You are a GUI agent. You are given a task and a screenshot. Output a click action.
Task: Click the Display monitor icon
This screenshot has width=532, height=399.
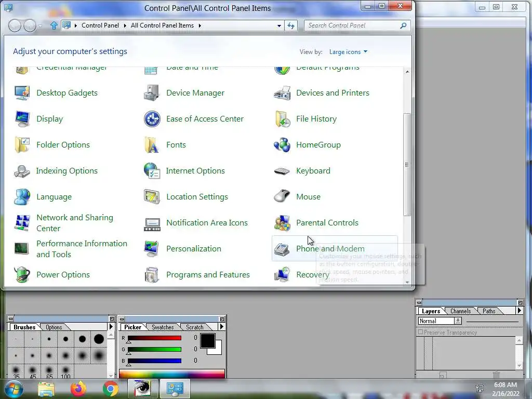tap(22, 119)
